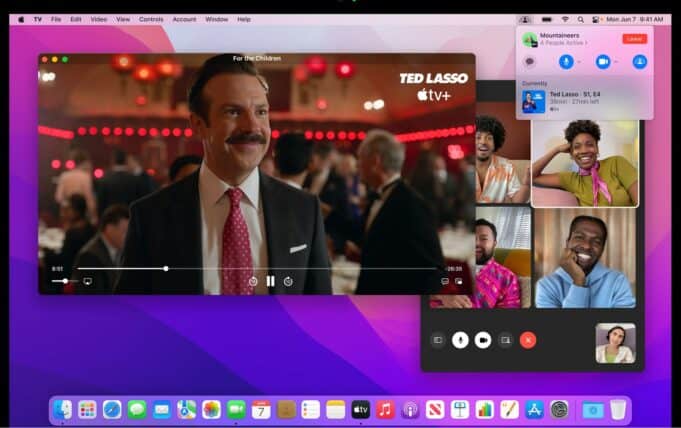This screenshot has height=428, width=681.
Task: Expand the 4 People Active details
Action: [563, 43]
